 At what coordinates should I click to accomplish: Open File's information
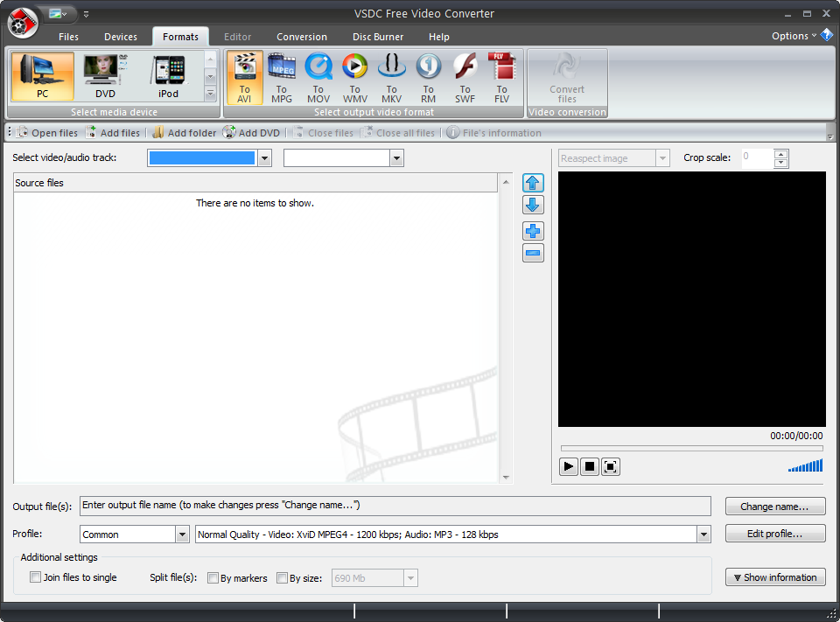(493, 133)
